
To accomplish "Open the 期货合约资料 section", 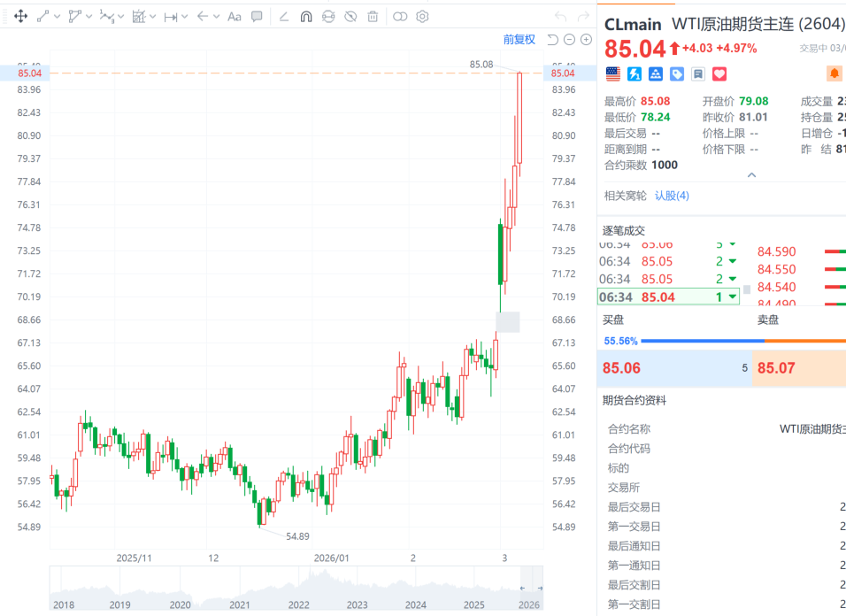I will [634, 400].
